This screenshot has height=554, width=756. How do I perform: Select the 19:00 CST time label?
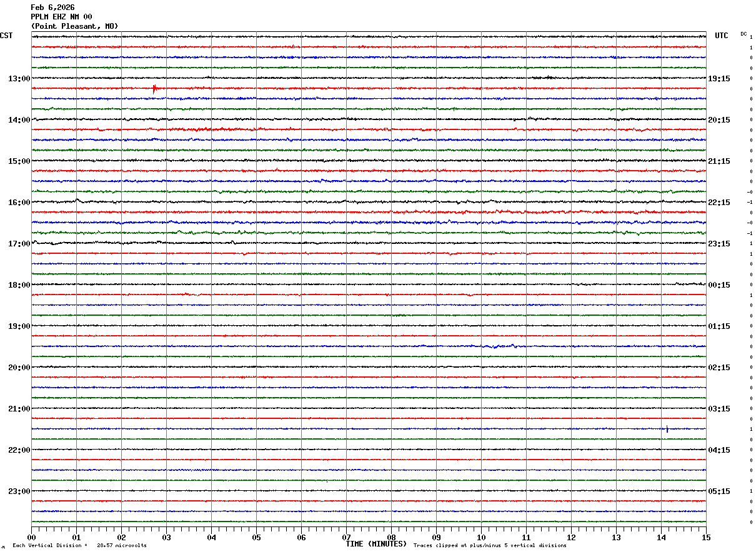[x=19, y=326]
